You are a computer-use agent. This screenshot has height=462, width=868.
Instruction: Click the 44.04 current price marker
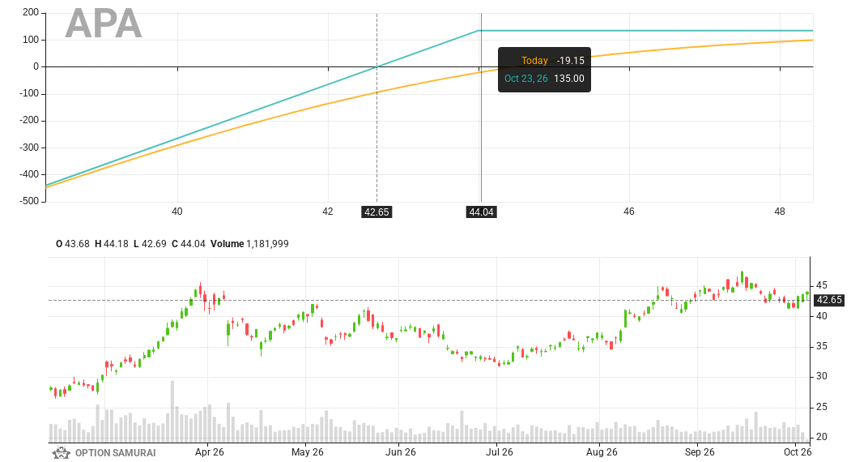[x=481, y=212]
